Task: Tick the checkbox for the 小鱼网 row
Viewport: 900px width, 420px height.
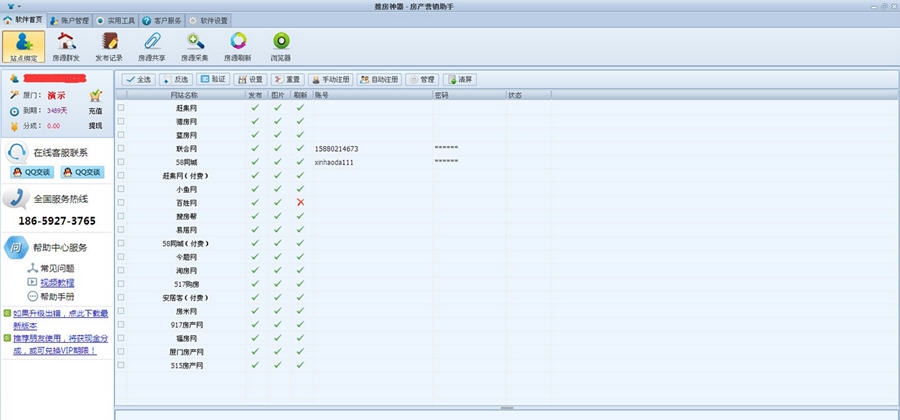Action: [121, 189]
